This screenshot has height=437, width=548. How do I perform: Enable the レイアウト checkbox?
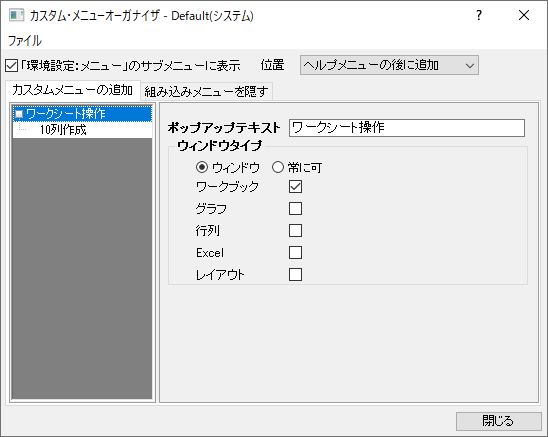coord(295,274)
